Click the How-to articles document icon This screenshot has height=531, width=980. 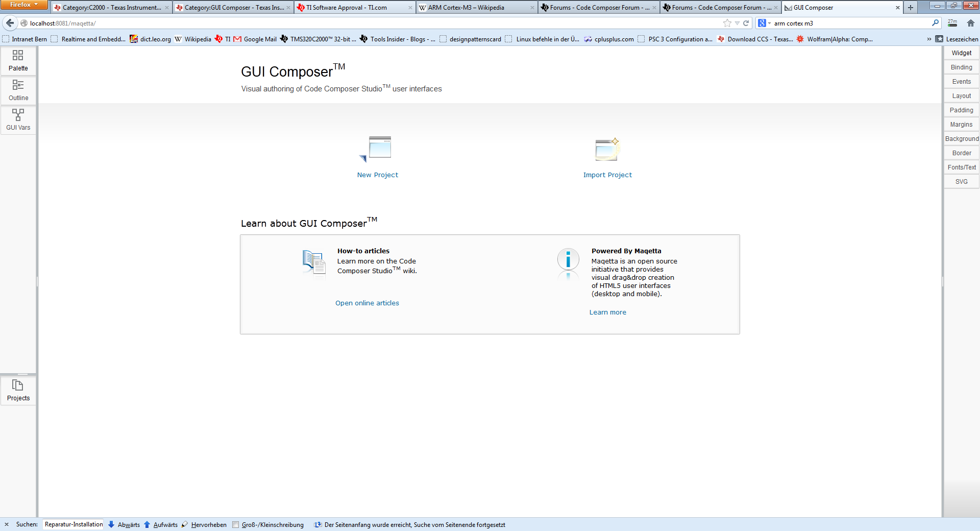[314, 263]
